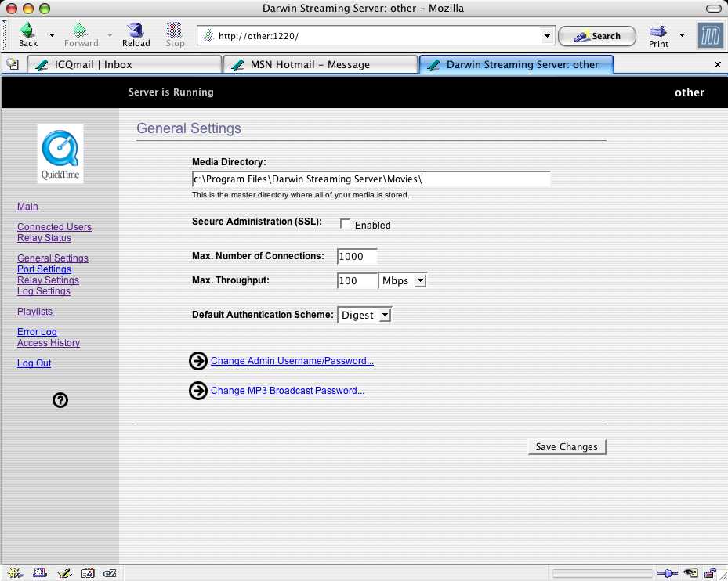
Task: Click arrow icon beside Change Admin Username/Password
Action: pos(198,361)
